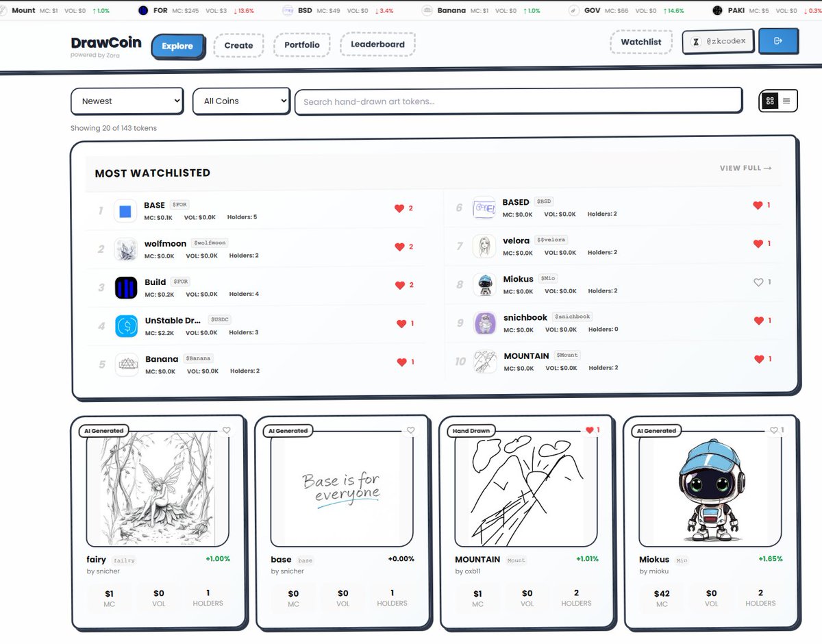Expand the sorting options selector
822x644 pixels.
tap(127, 100)
